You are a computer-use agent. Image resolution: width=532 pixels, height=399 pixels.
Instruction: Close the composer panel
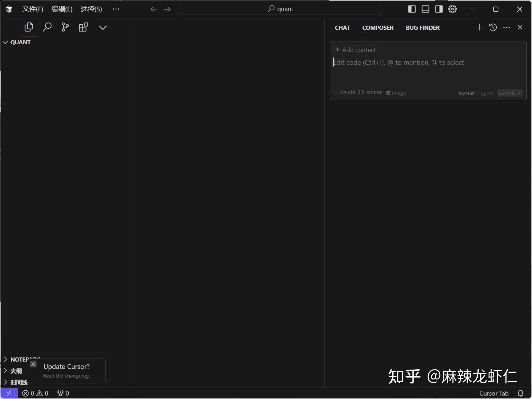pyautogui.click(x=520, y=27)
